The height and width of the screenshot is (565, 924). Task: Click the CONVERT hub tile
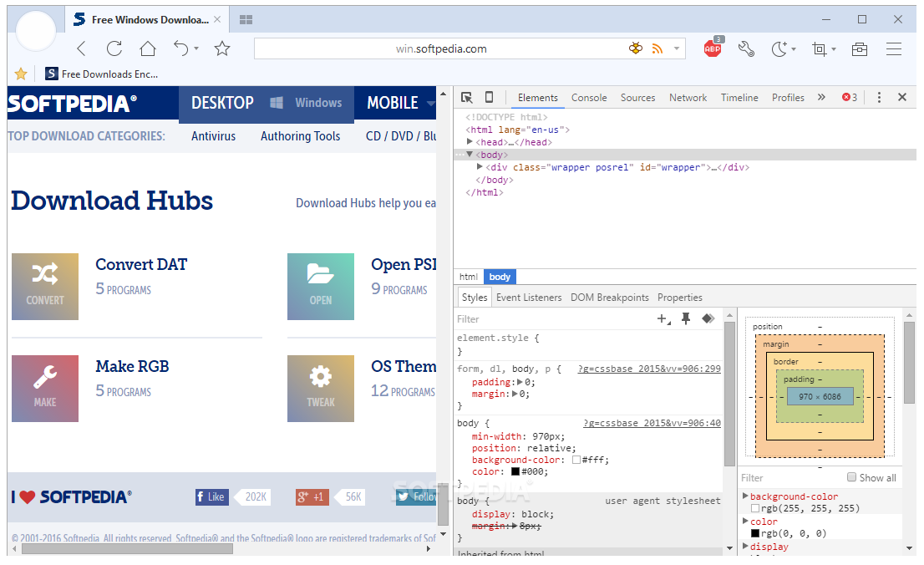click(x=45, y=287)
